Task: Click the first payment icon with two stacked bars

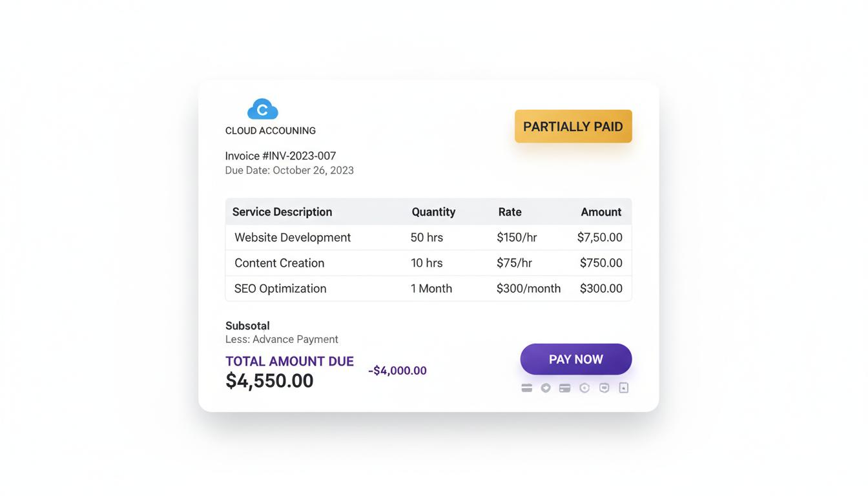Action: coord(527,388)
